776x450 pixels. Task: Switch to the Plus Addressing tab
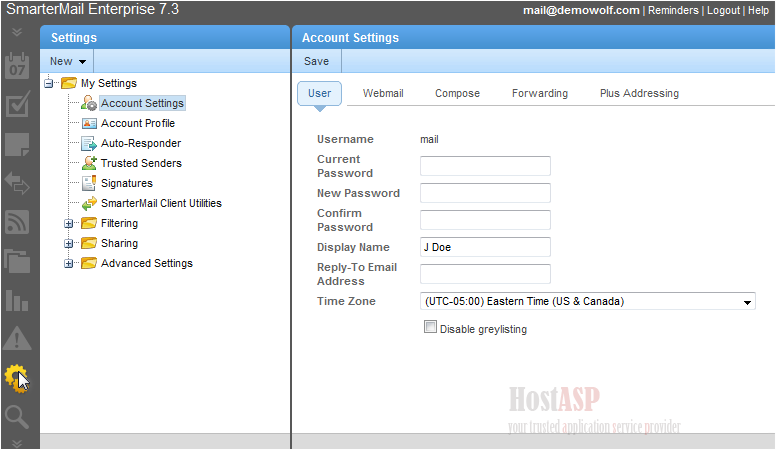[639, 94]
